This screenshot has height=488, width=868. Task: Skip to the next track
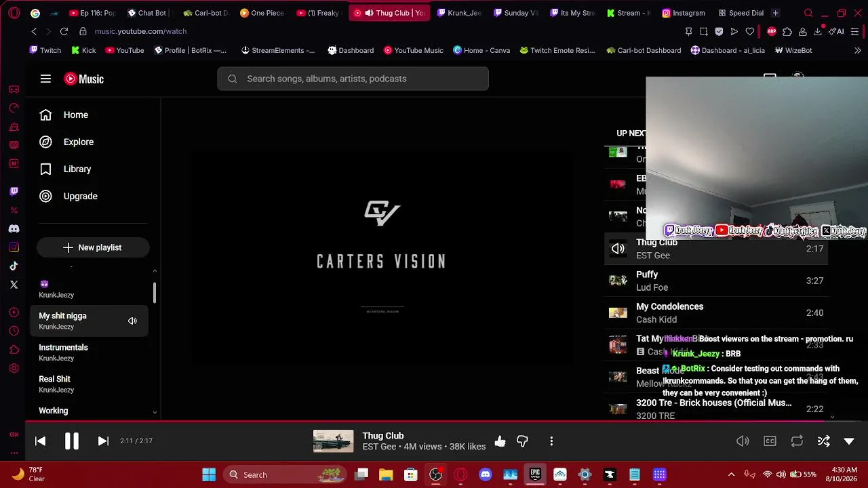(103, 441)
